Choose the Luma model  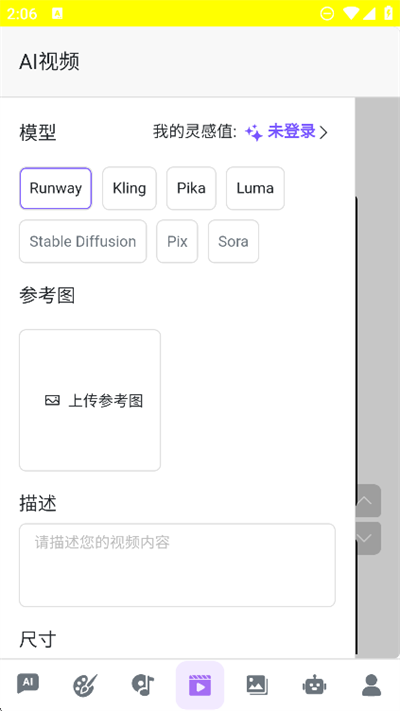[x=255, y=188]
